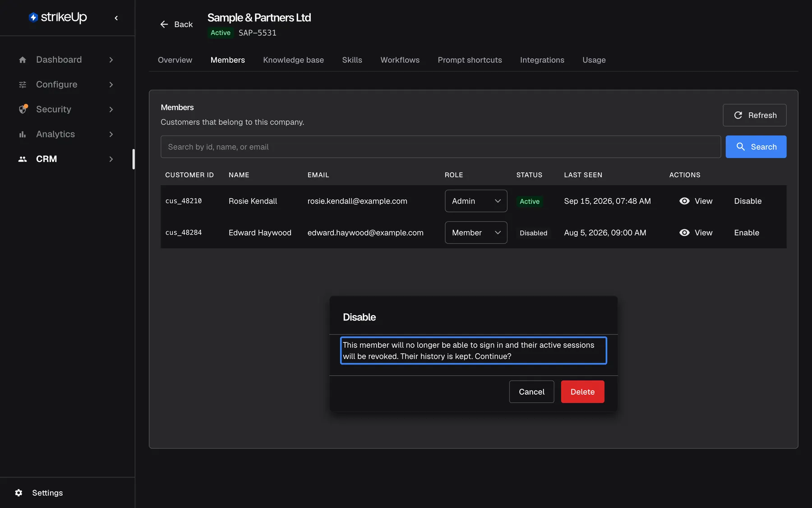The image size is (812, 508).
Task: Click the refresh icon in Refresh button
Action: click(738, 115)
